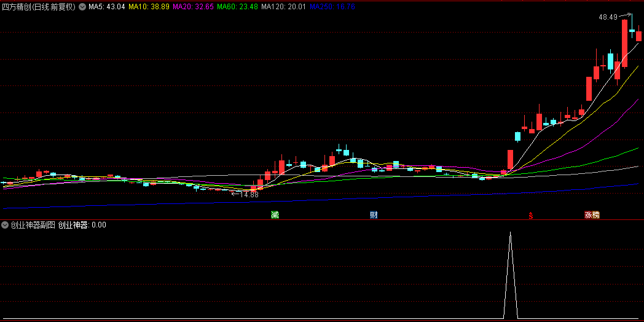Select the MA5: 43.04 label
This screenshot has height=322, width=644.
pos(107,7)
